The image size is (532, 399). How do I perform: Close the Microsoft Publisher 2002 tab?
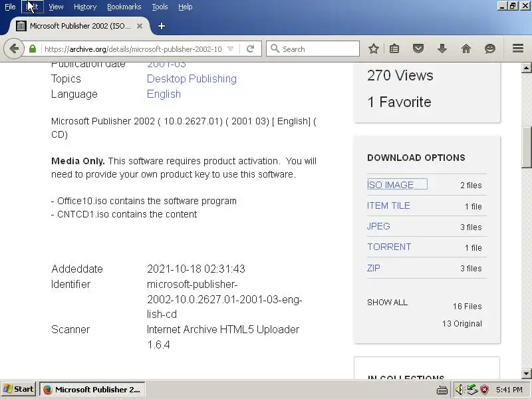140,26
